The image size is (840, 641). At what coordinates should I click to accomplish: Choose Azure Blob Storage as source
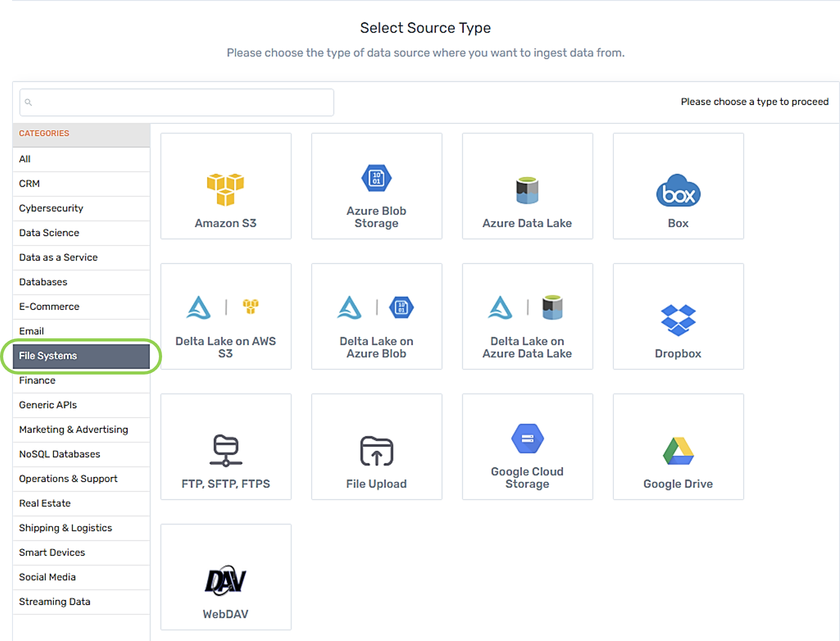(x=376, y=186)
